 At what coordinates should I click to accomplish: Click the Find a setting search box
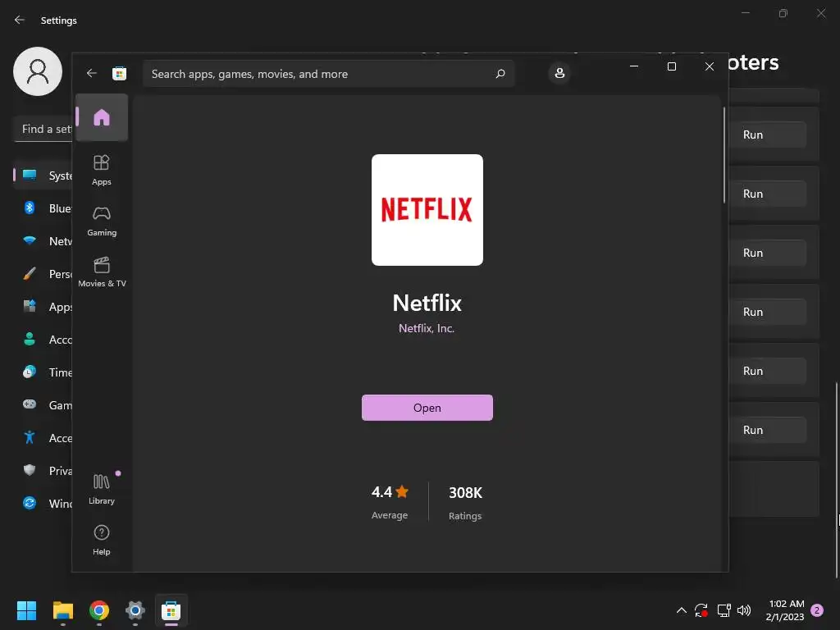tap(43, 129)
